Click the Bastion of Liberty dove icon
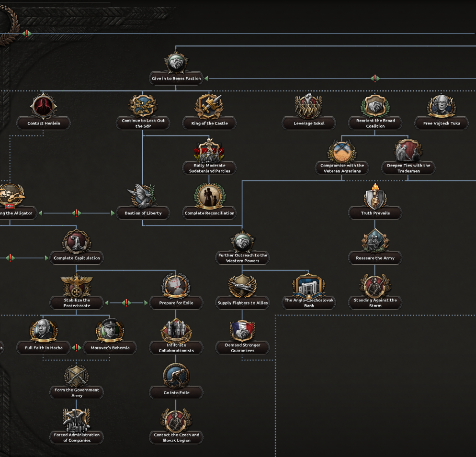The height and width of the screenshot is (457, 476). click(143, 196)
